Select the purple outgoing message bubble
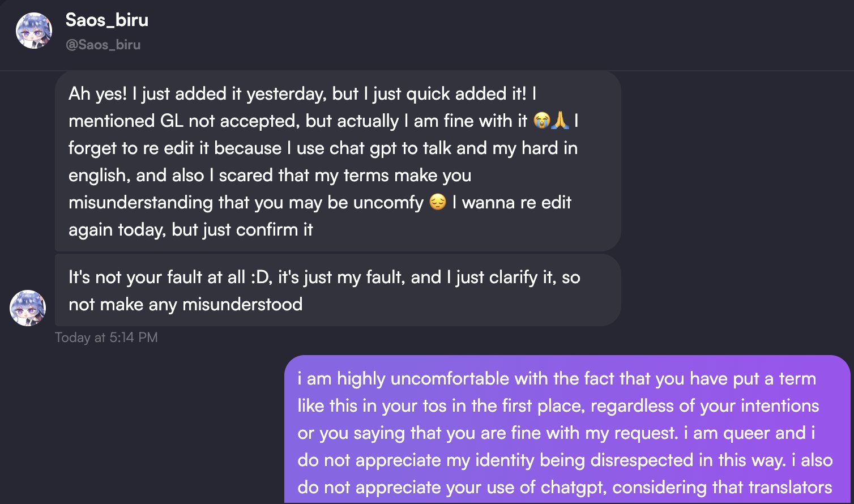 [566, 430]
